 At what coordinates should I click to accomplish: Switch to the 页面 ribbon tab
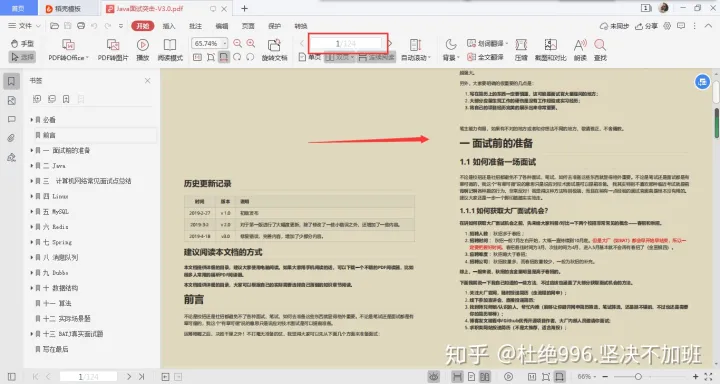tap(248, 26)
